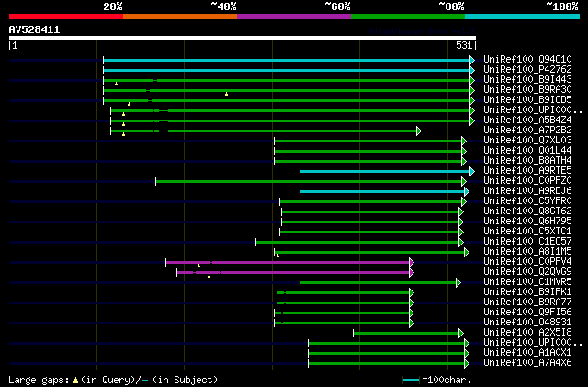The height and width of the screenshot is (387, 588).
Task: Click the cyan alignment bar for Q94C10
Action: 287,60
